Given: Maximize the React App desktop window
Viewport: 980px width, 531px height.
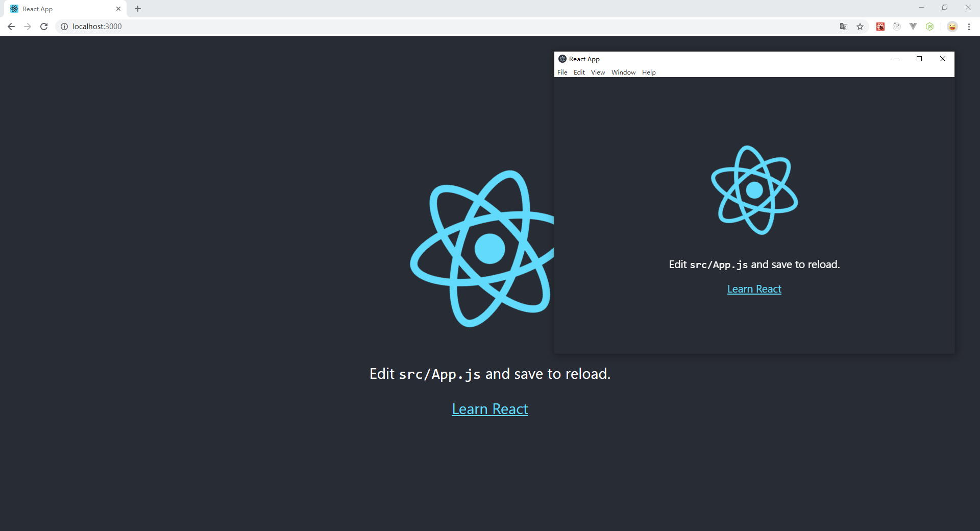Looking at the screenshot, I should [919, 59].
